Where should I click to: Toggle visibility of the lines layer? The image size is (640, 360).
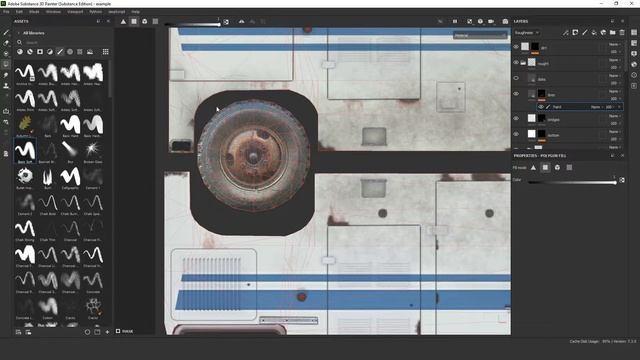516,93
